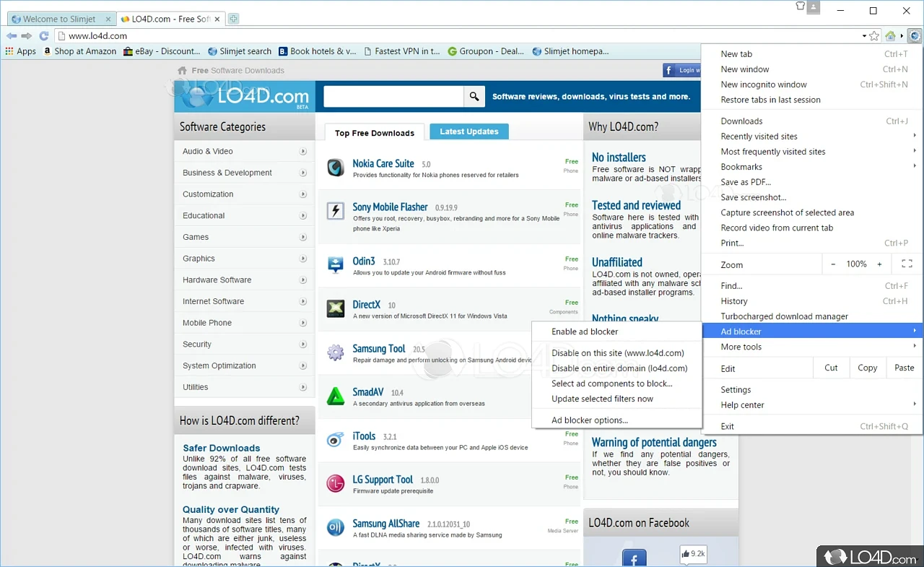Increase zoom with the plus button
The width and height of the screenshot is (924, 567).
click(x=879, y=264)
